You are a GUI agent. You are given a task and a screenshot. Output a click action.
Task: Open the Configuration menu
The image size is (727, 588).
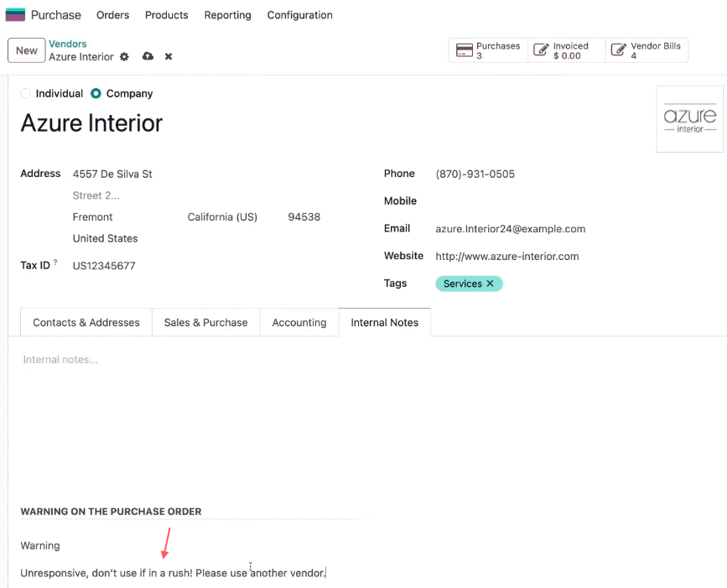point(299,15)
